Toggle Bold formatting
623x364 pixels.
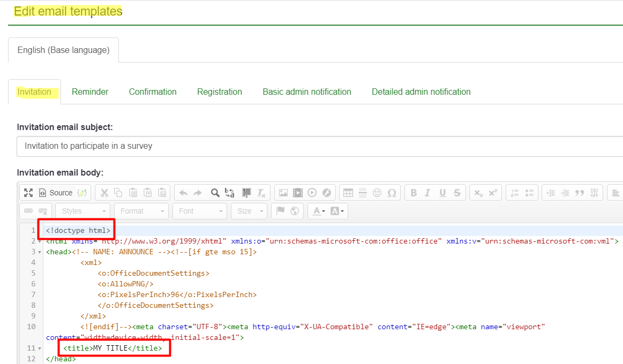point(414,193)
